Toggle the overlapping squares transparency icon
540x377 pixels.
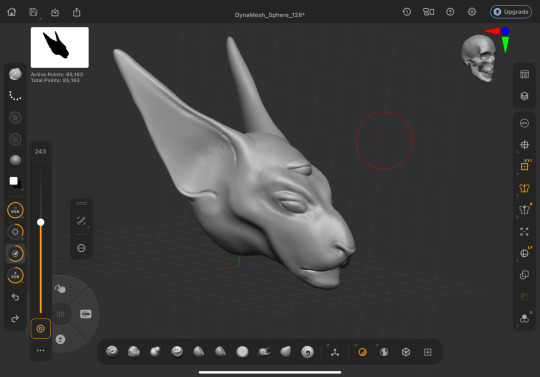[x=524, y=275]
